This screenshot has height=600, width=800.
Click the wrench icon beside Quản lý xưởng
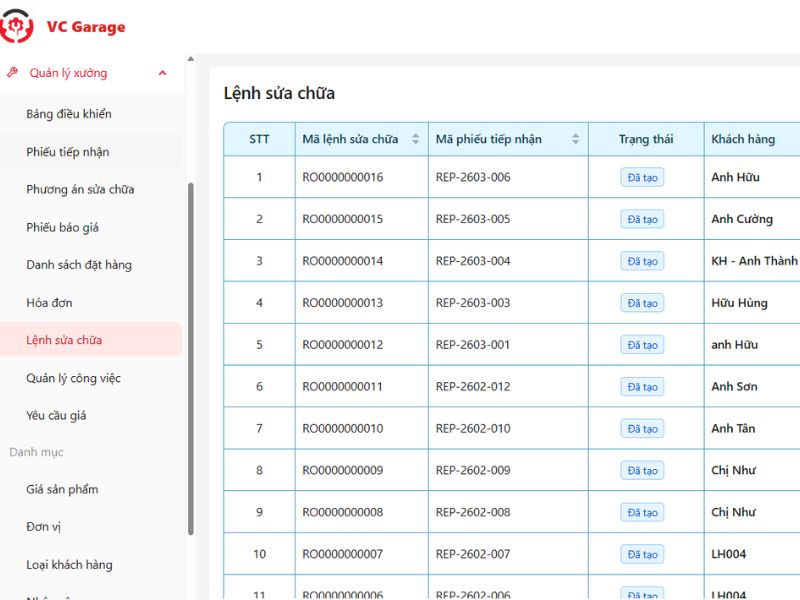[12, 72]
